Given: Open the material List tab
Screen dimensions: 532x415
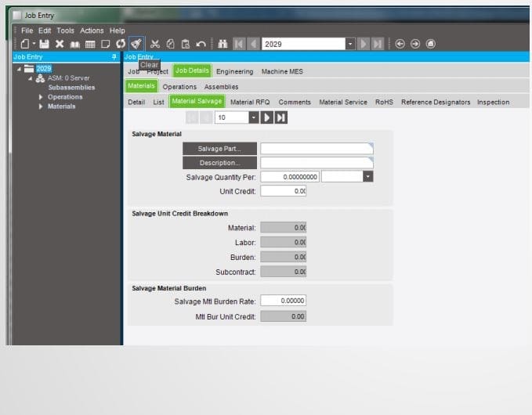Looking at the screenshot, I should click(158, 102).
